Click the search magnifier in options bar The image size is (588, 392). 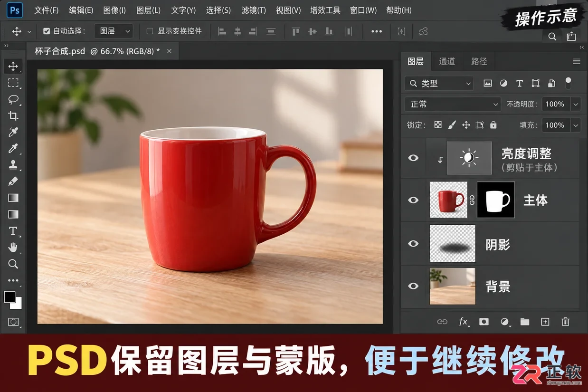pyautogui.click(x=552, y=36)
